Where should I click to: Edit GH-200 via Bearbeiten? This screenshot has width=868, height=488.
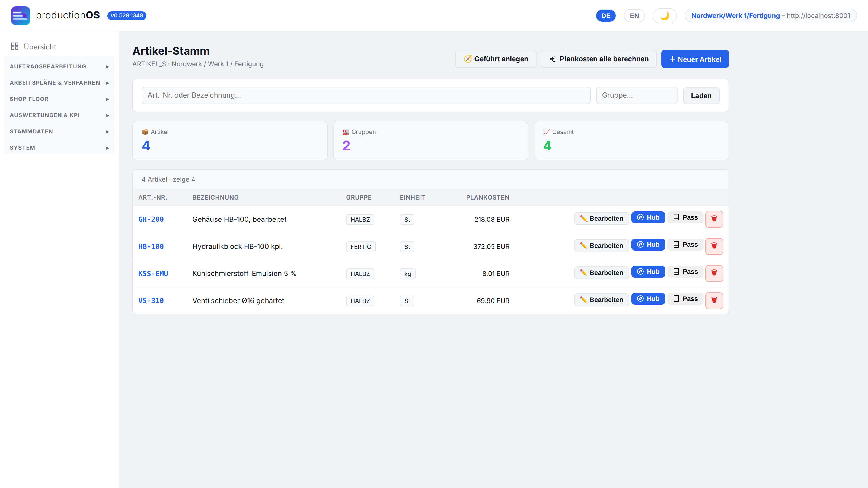click(x=601, y=218)
